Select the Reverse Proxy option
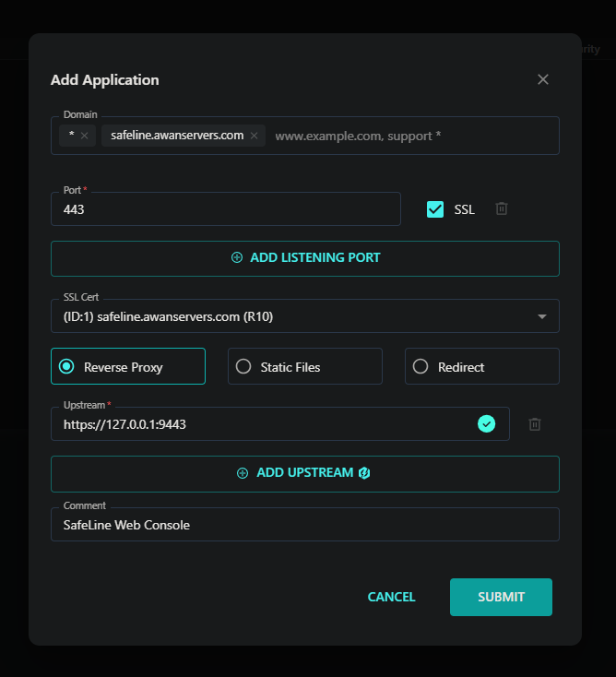Image resolution: width=616 pixels, height=677 pixels. (x=128, y=366)
